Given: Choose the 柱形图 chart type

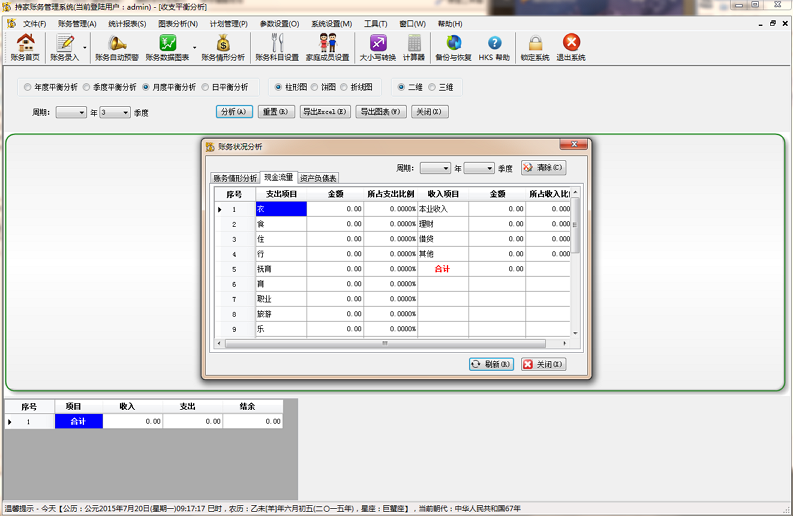Looking at the screenshot, I should click(278, 87).
